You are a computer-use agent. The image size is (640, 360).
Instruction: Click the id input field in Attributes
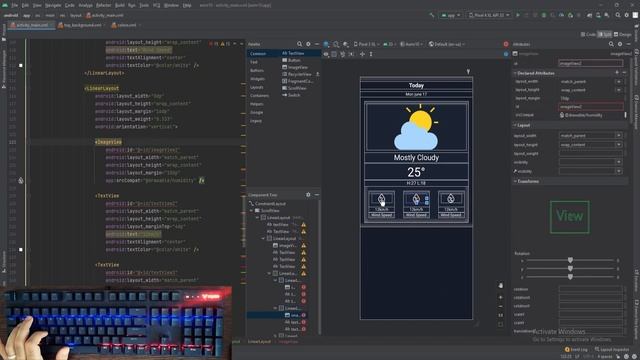[x=591, y=63]
